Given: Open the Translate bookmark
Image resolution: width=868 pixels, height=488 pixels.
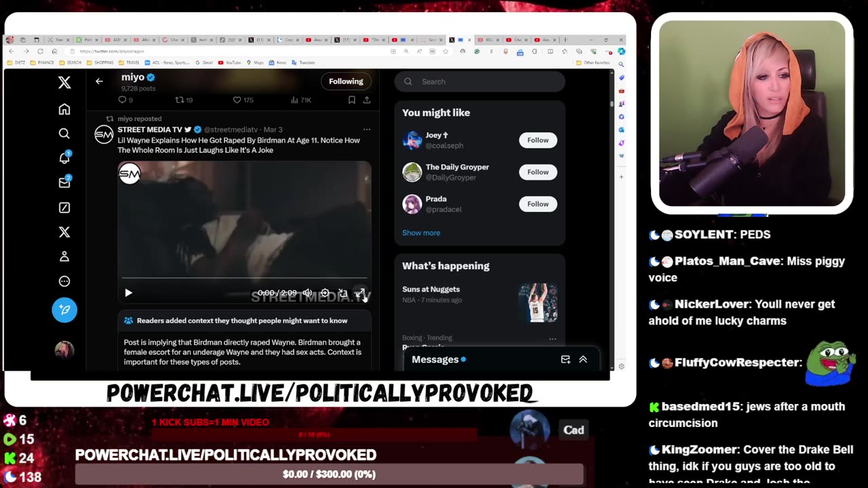Looking at the screenshot, I should (303, 62).
